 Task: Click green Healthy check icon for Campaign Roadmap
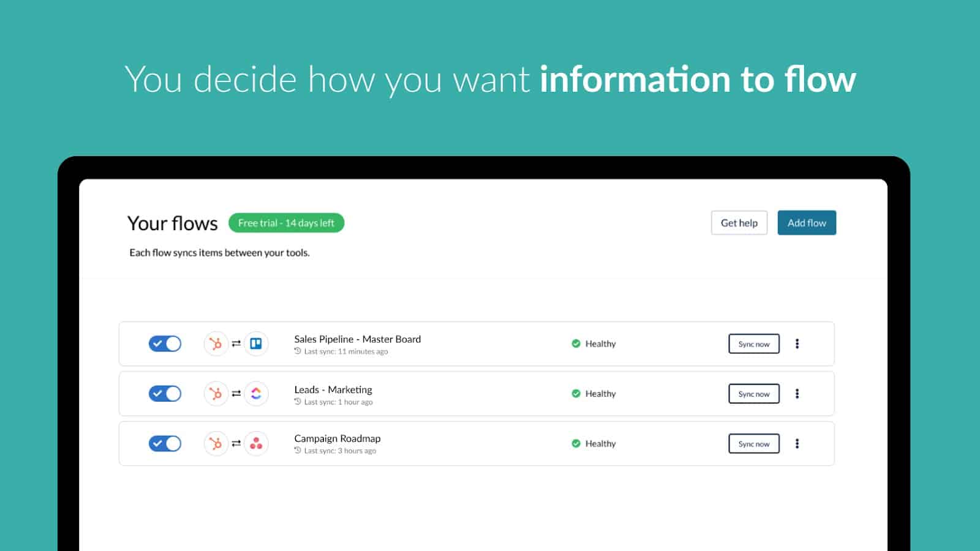pyautogui.click(x=576, y=443)
